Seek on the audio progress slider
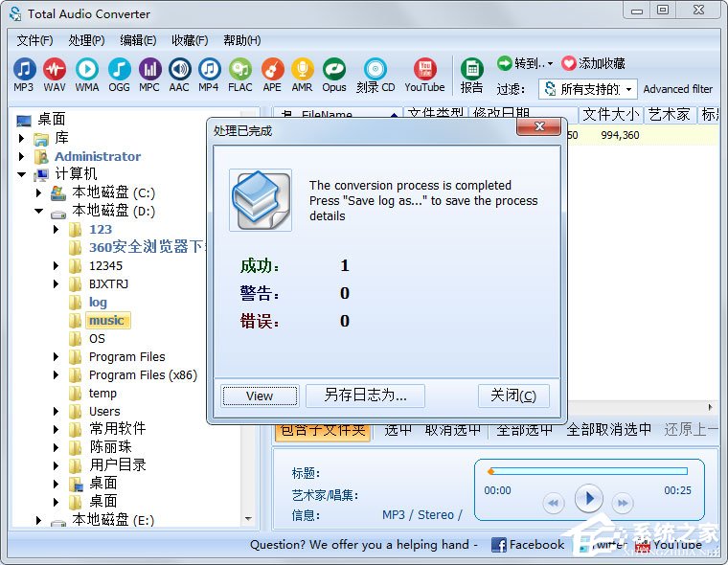This screenshot has width=728, height=565. [x=588, y=471]
